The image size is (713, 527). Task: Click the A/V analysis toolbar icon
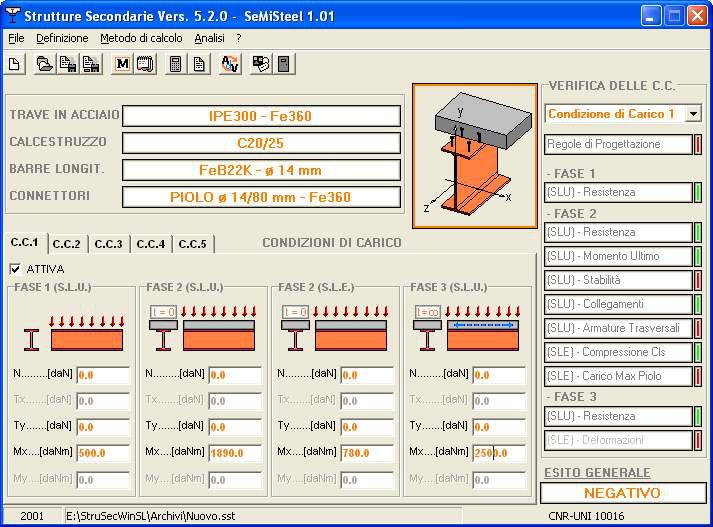tap(230, 65)
